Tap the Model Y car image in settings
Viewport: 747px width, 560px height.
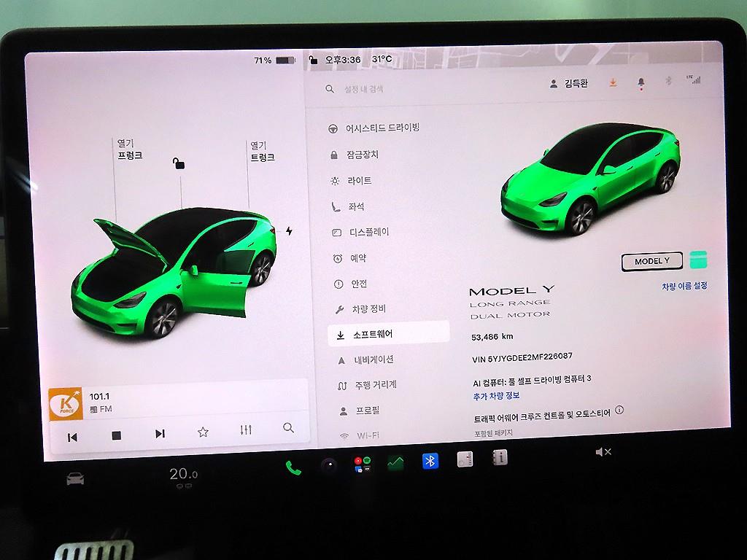(x=591, y=179)
